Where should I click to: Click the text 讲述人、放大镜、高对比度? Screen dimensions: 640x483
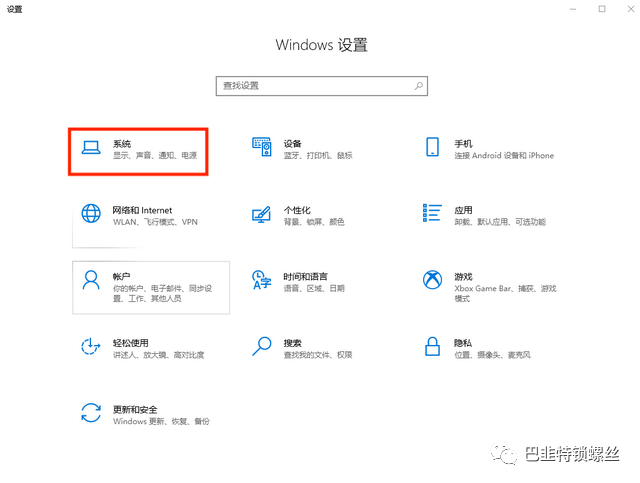pos(158,355)
